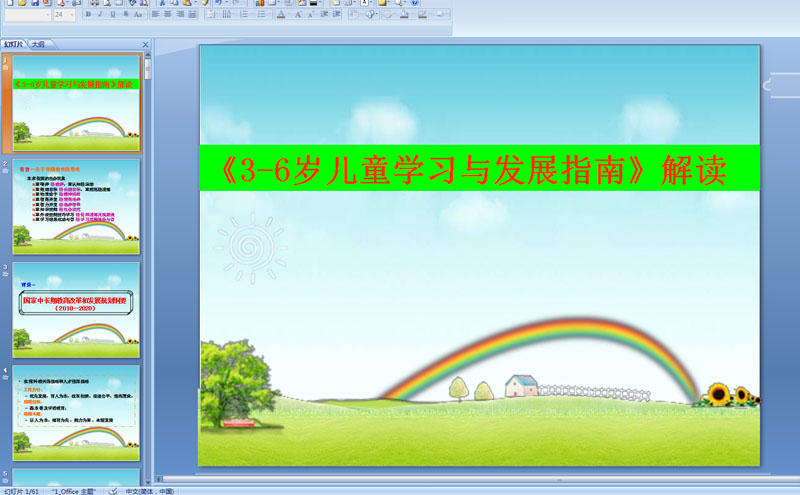Click the spell check status icon
Screen dimensions: 800x495
coord(113,491)
